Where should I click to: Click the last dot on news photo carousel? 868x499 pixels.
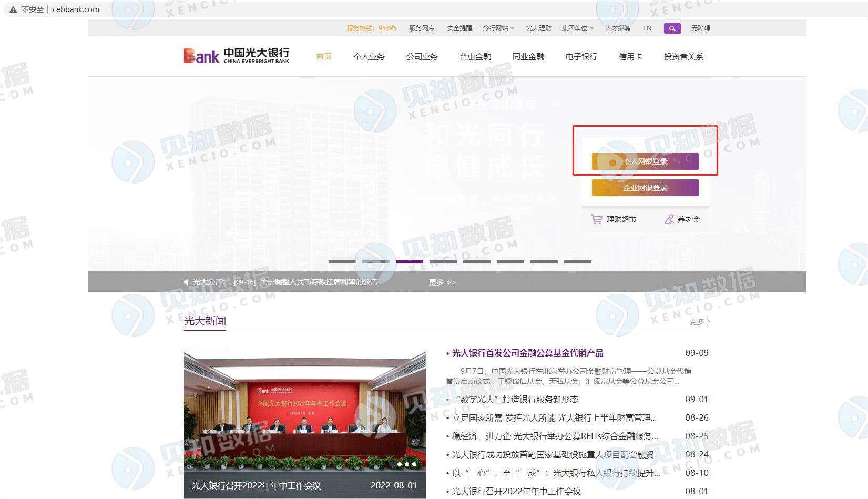(x=414, y=464)
